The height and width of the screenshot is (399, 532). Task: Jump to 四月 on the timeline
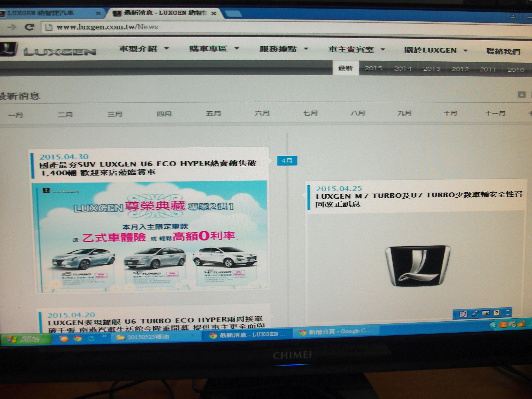coord(164,114)
